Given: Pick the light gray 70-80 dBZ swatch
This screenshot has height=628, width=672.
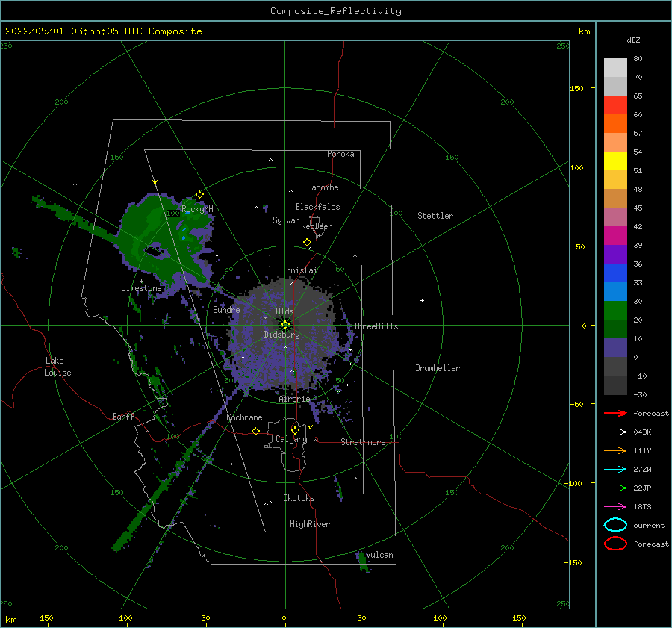Looking at the screenshot, I should click(x=615, y=68).
